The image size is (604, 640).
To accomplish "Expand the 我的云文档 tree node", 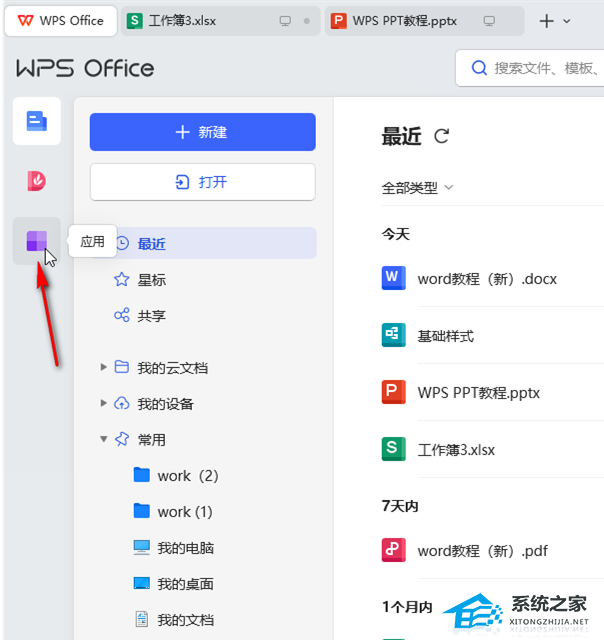I will coord(103,367).
